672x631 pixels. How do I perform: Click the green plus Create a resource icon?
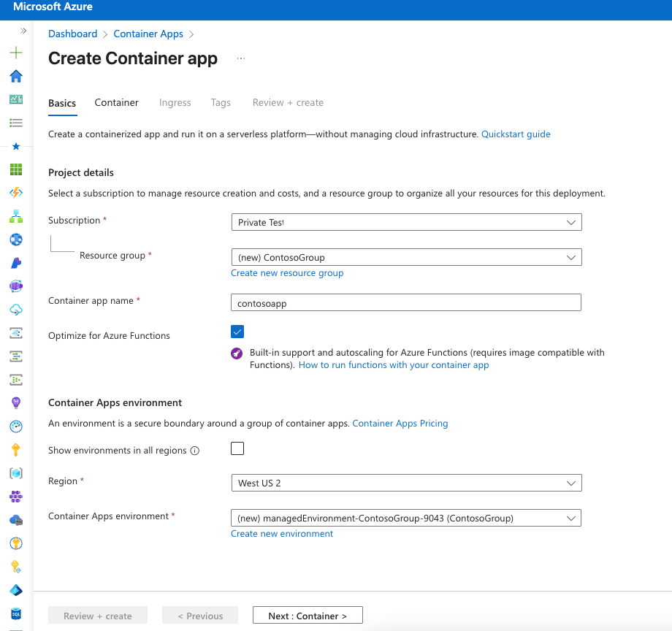pyautogui.click(x=16, y=53)
